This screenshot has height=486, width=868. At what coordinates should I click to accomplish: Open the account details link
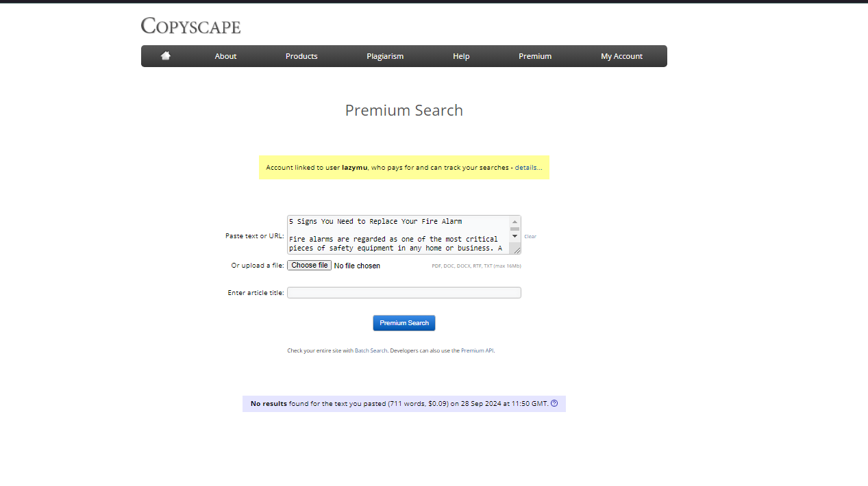point(528,167)
